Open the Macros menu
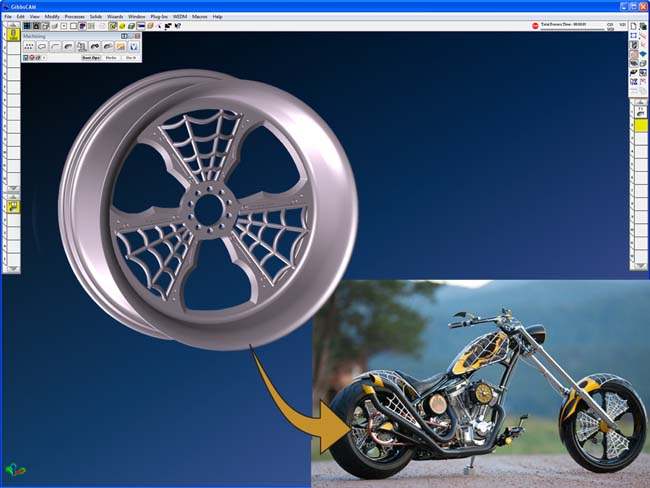Image resolution: width=650 pixels, height=488 pixels. [200, 17]
